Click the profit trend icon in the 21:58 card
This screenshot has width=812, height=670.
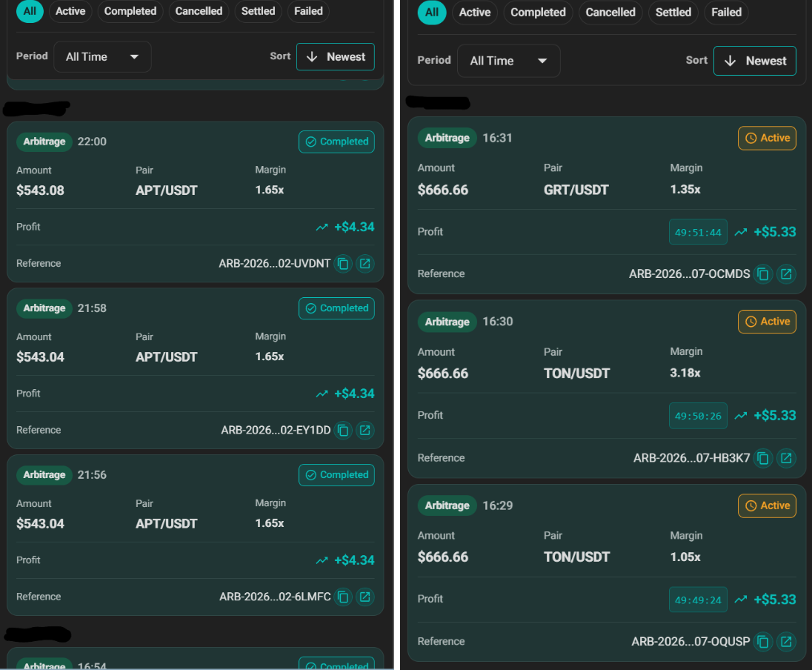pyautogui.click(x=322, y=394)
